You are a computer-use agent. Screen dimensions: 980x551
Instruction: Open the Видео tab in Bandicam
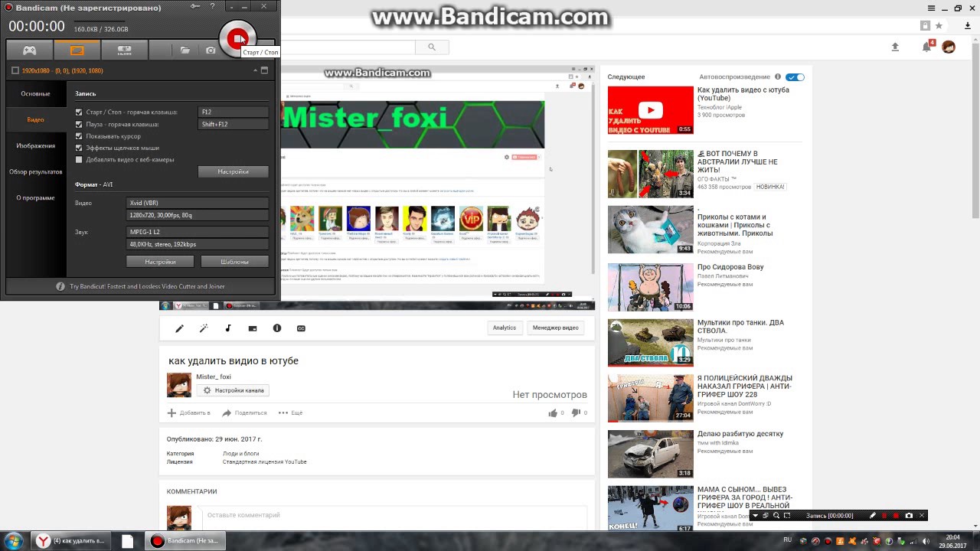35,119
